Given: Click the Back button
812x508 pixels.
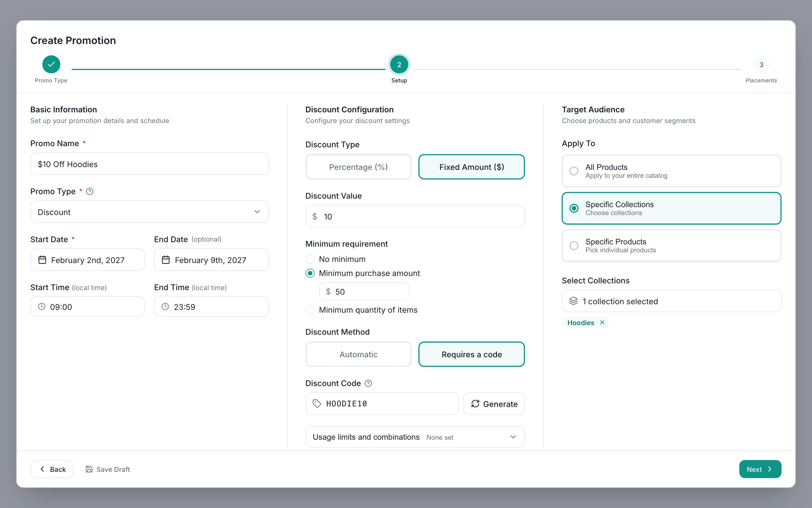Looking at the screenshot, I should 52,469.
